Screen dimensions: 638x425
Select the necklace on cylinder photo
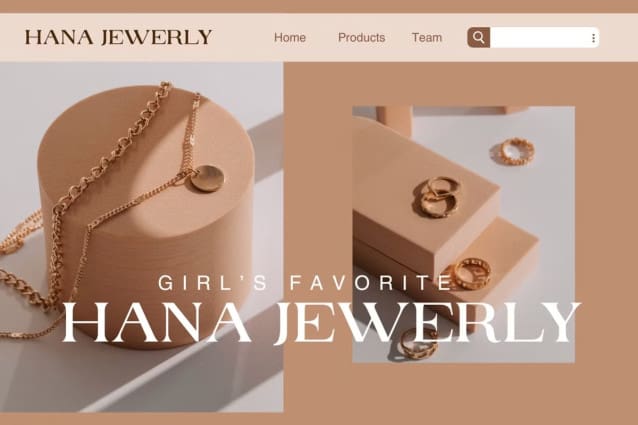pos(142,237)
